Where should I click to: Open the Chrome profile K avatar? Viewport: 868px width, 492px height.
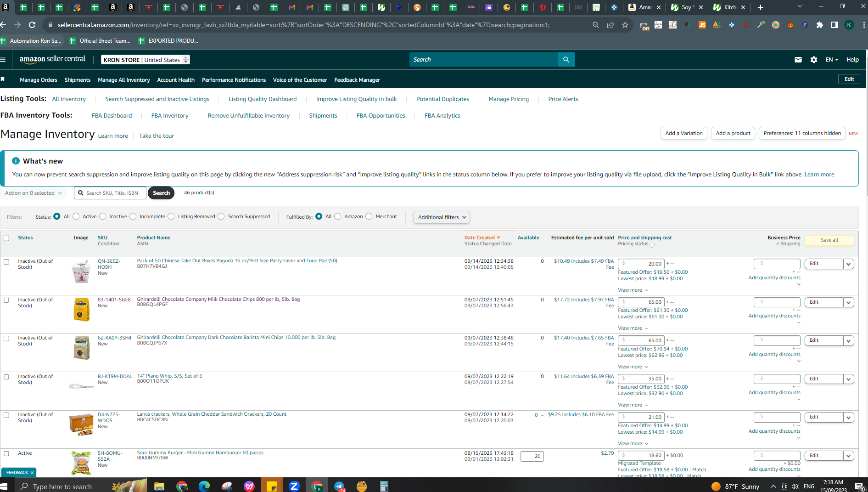(849, 25)
